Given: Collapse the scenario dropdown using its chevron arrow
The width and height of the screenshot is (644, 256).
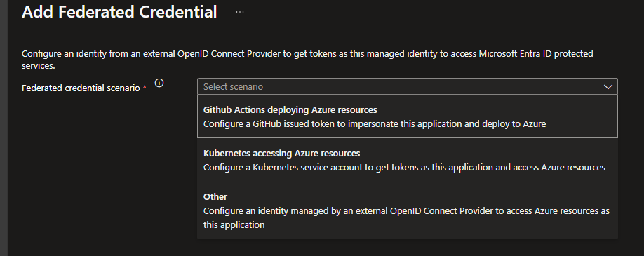Looking at the screenshot, I should (x=608, y=87).
